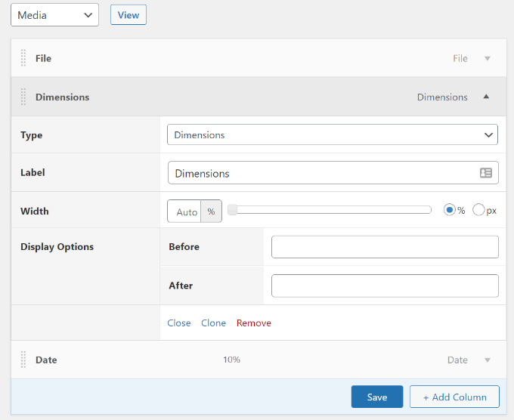The width and height of the screenshot is (514, 420).
Task: Clone the Dimensions column
Action: 213,323
